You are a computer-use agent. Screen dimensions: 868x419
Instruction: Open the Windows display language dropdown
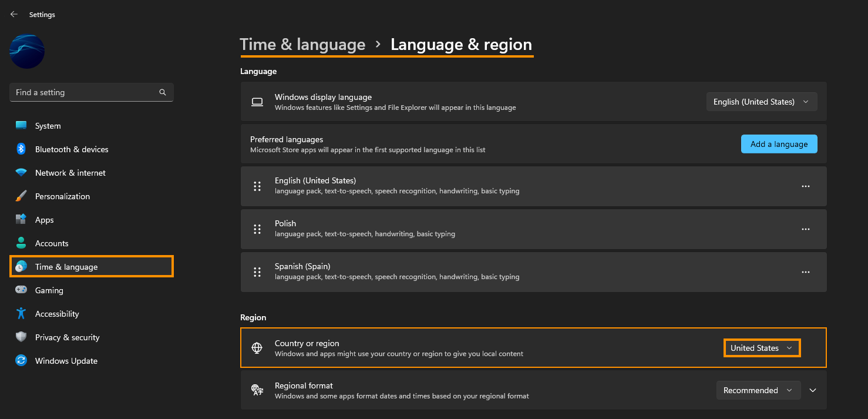point(762,102)
